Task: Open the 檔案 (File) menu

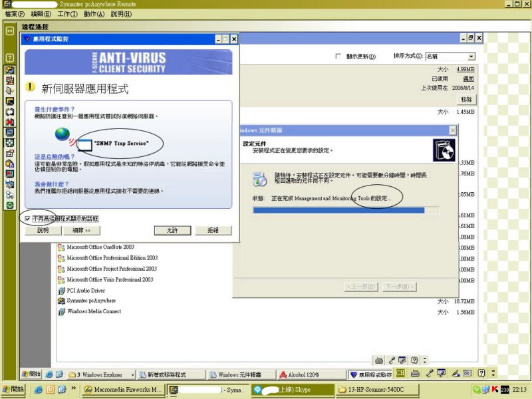Action: [14, 13]
